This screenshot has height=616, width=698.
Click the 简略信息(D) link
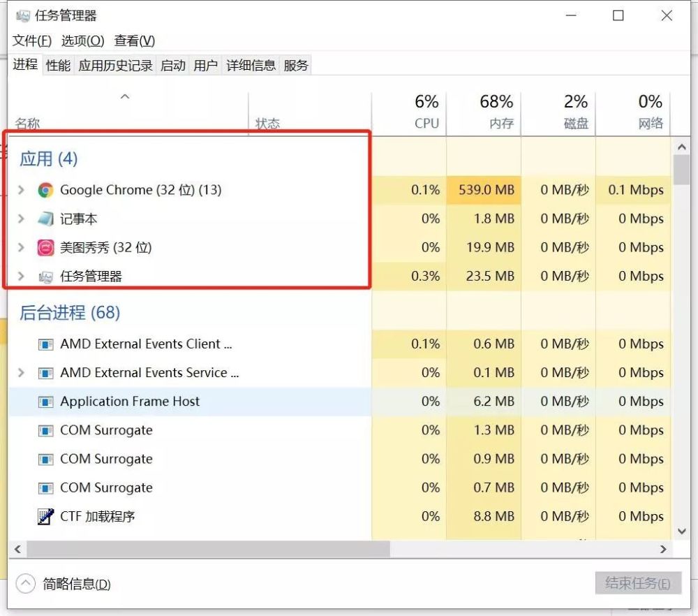[77, 584]
